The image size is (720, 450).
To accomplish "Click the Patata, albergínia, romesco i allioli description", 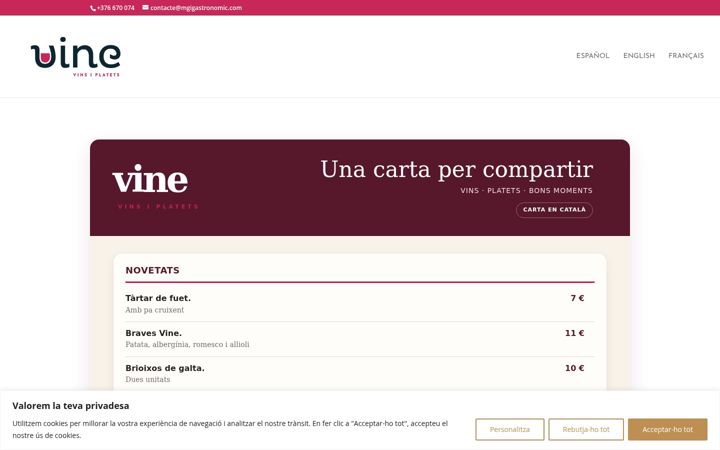I will point(187,344).
